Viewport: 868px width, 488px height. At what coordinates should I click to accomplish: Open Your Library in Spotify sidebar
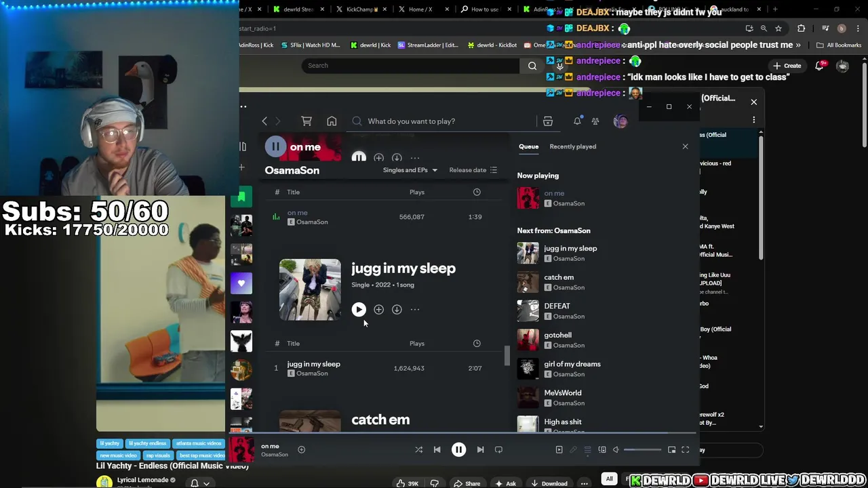click(243, 146)
